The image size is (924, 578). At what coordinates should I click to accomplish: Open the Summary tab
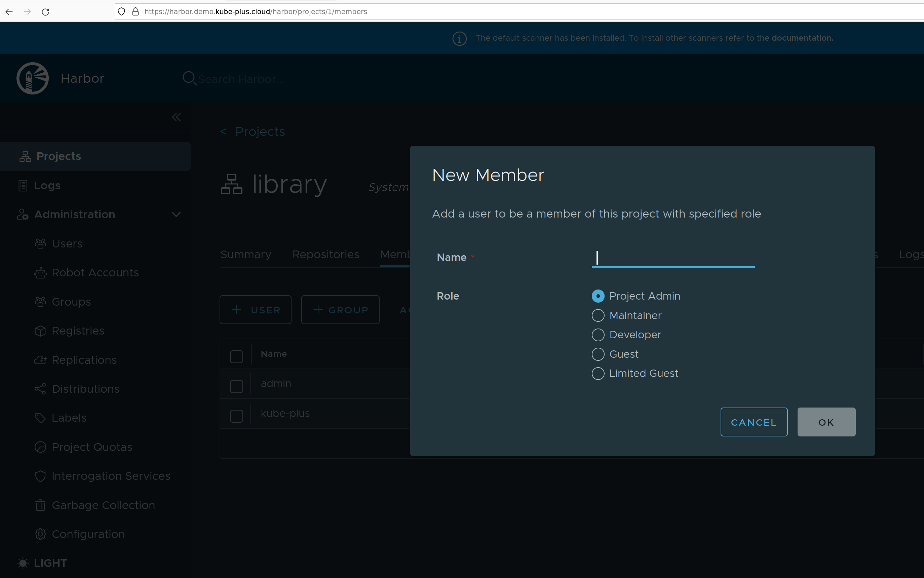246,255
